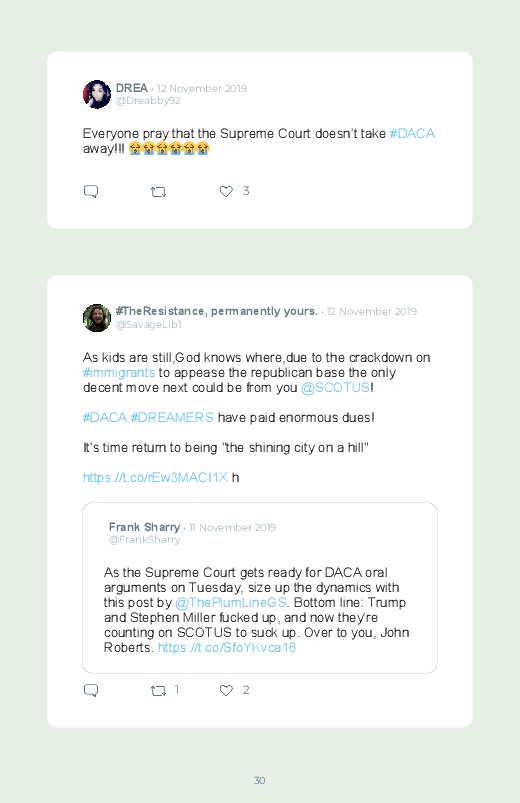Open #DACA hashtag before #DREAMERS
The width and height of the screenshot is (520, 803).
[105, 417]
